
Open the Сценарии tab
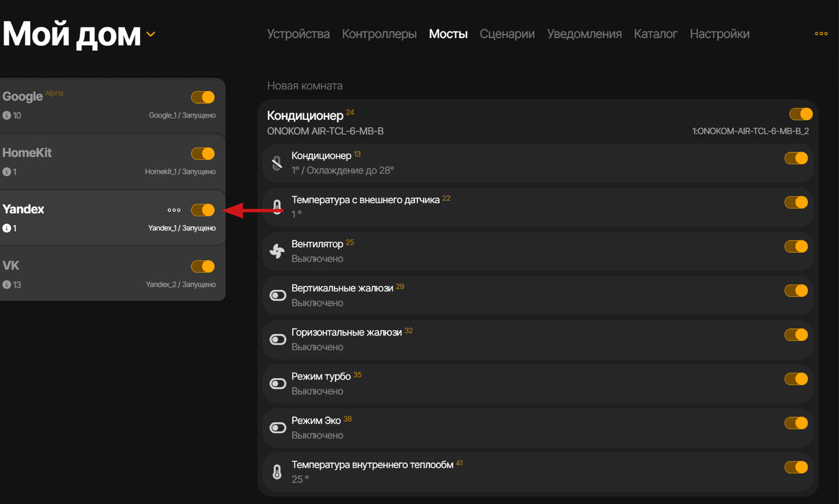tap(507, 34)
